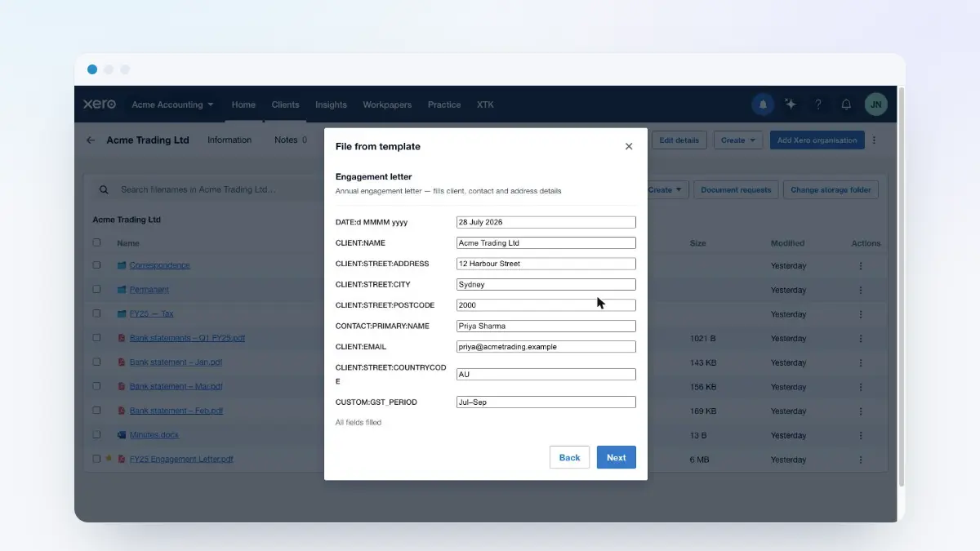Click the PDF icon for FY25 Engagement Letter.pdf
Viewport: 980px width, 551px height.
coord(122,459)
